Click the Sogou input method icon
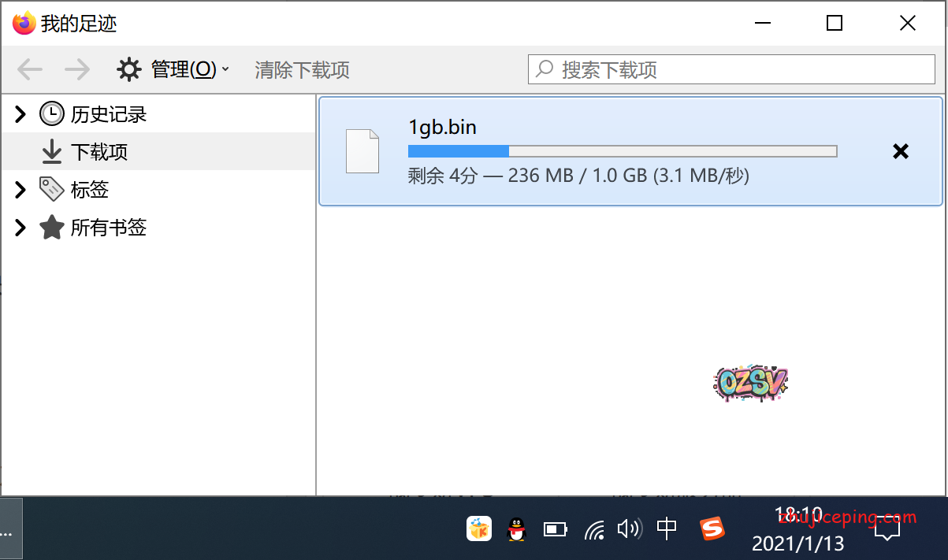948x560 pixels. coord(712,528)
